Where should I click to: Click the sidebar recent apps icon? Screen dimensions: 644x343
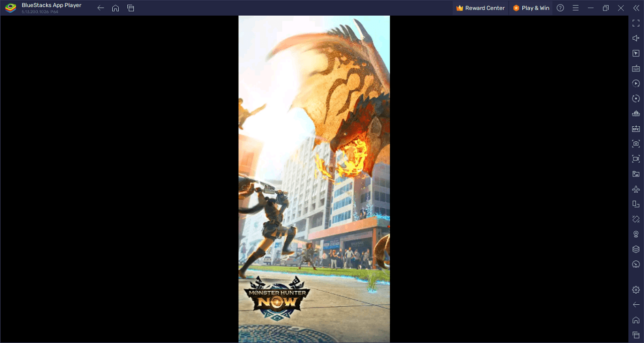pos(636,335)
